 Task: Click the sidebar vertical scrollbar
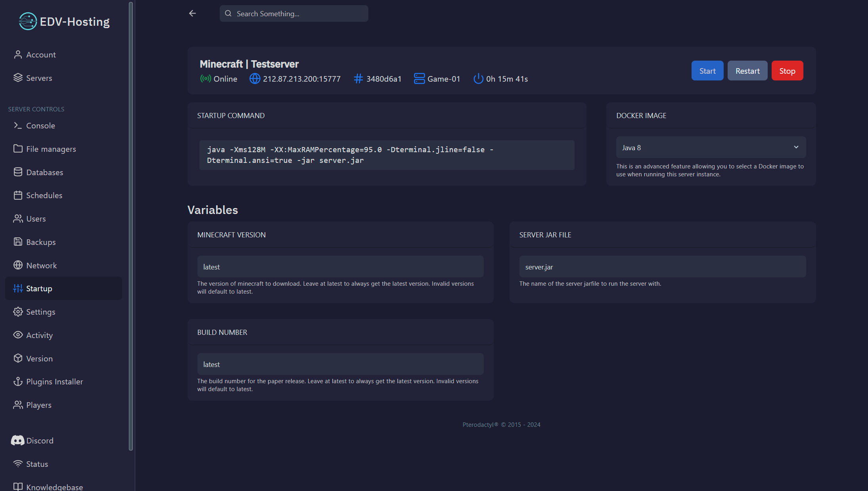pyautogui.click(x=131, y=226)
